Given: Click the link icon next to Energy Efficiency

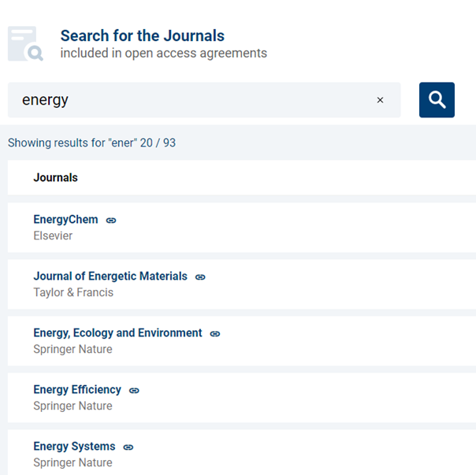Looking at the screenshot, I should click(x=134, y=391).
